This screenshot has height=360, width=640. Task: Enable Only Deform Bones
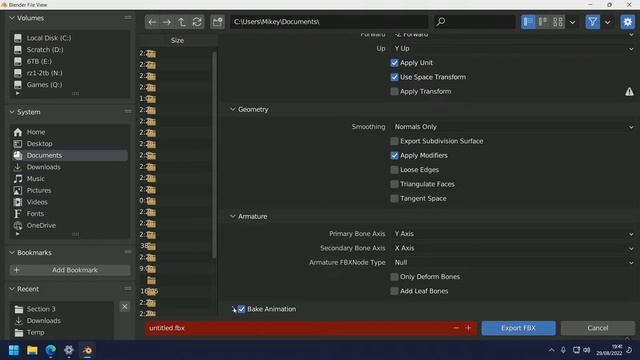pyautogui.click(x=394, y=277)
